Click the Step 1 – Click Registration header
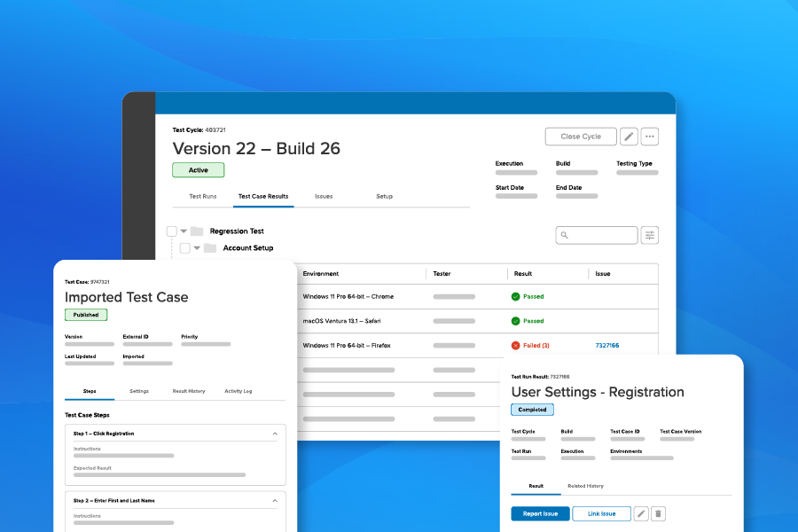This screenshot has height=532, width=798. [x=175, y=434]
